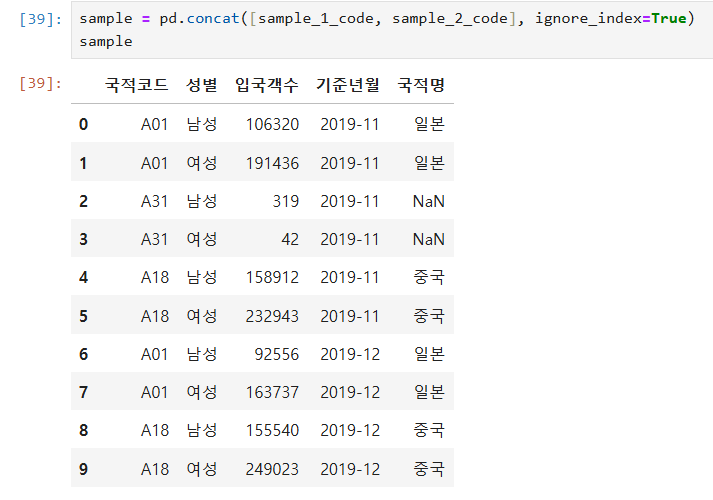Click A01 in row 0
This screenshot has height=500, width=713.
point(155,124)
